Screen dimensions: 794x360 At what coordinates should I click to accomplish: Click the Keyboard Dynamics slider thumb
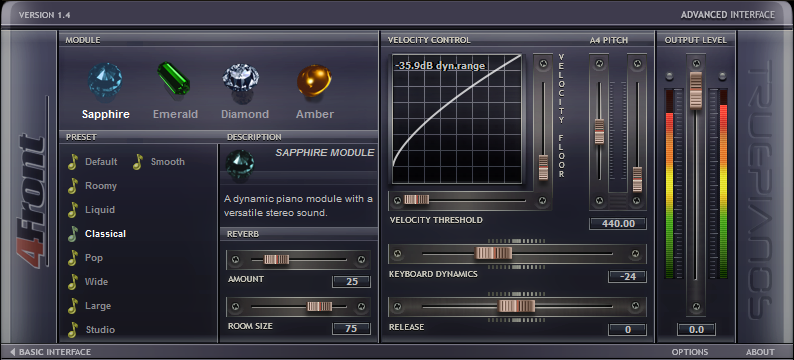click(x=494, y=253)
